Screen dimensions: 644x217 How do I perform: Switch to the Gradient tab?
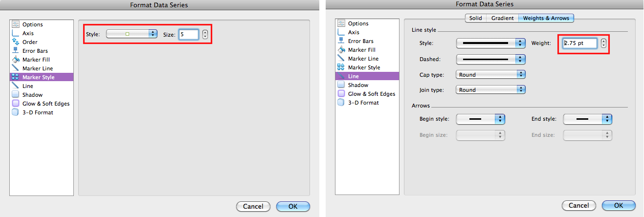[x=502, y=18]
